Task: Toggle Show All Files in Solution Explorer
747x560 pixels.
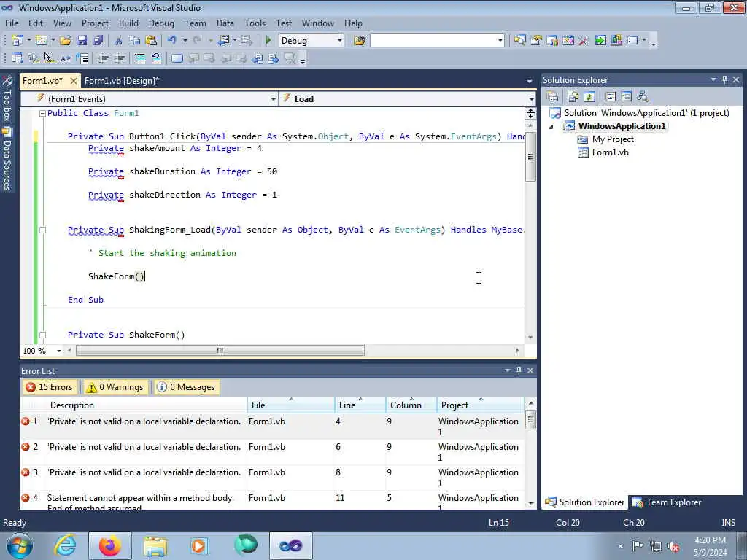Action: (x=573, y=97)
